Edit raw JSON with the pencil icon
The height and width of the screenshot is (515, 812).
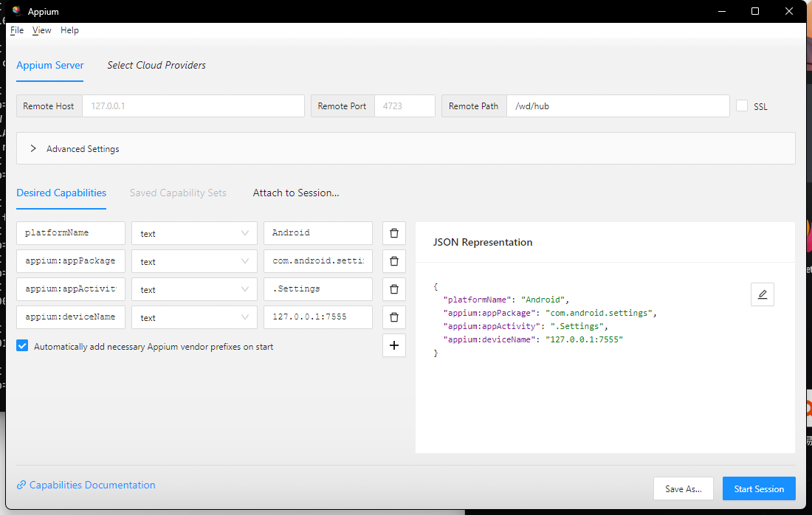[763, 294]
